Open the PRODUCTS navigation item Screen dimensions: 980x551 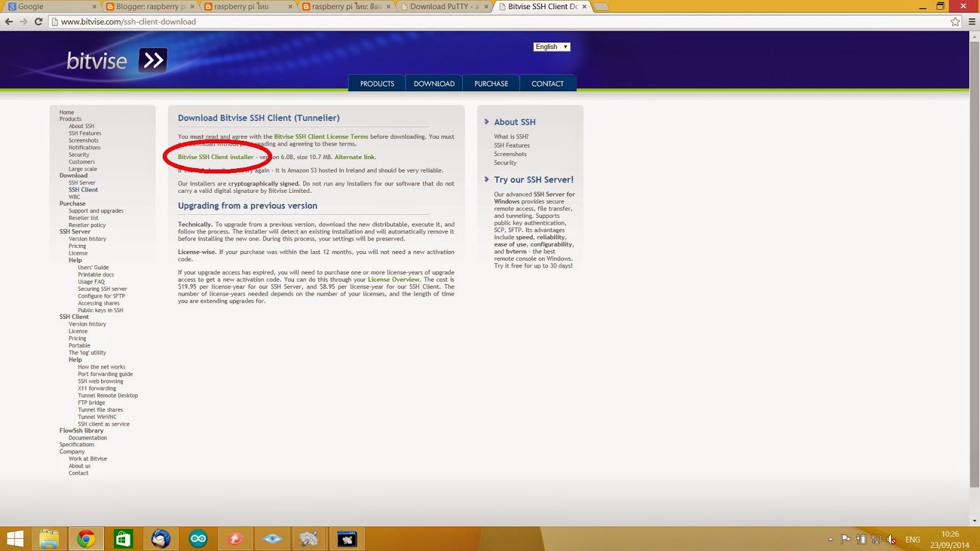377,83
